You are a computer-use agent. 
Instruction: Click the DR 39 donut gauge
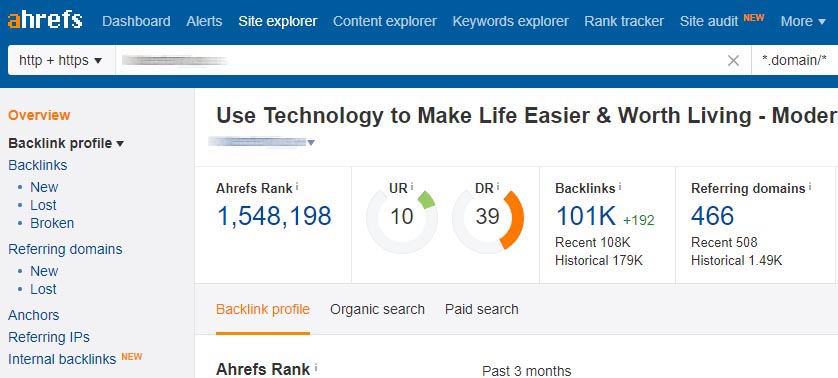click(487, 218)
